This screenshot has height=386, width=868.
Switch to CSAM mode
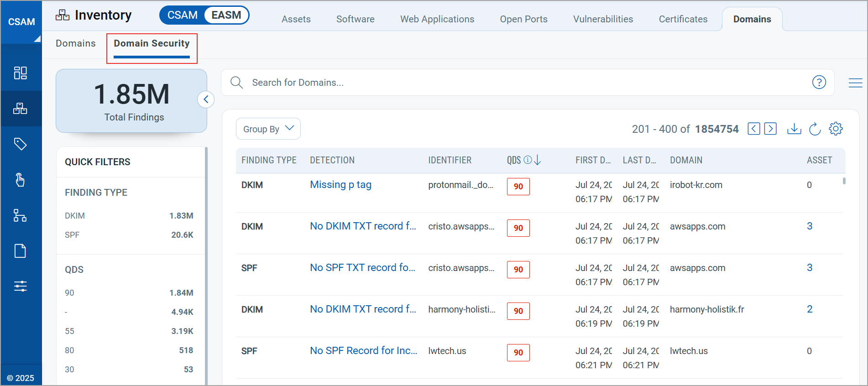[182, 15]
